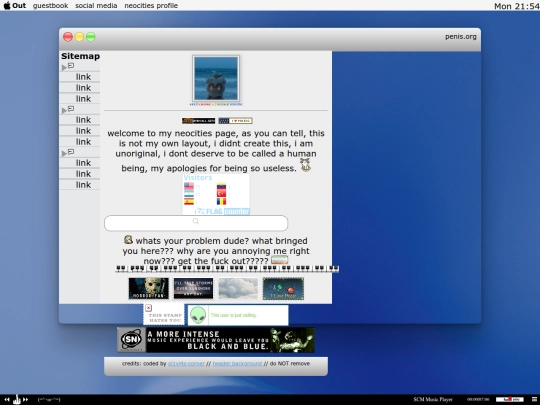
Task: Click the green alien head icon
Action: (198, 315)
